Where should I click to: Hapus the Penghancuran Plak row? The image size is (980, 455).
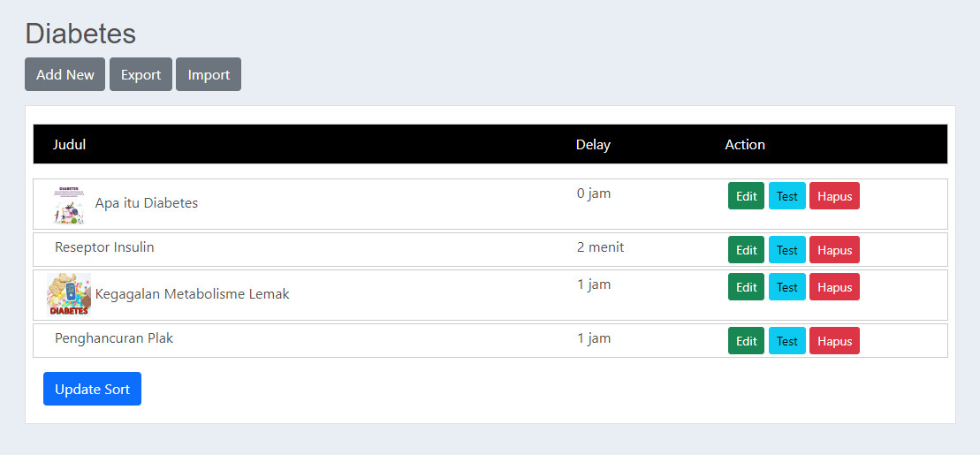pyautogui.click(x=834, y=341)
